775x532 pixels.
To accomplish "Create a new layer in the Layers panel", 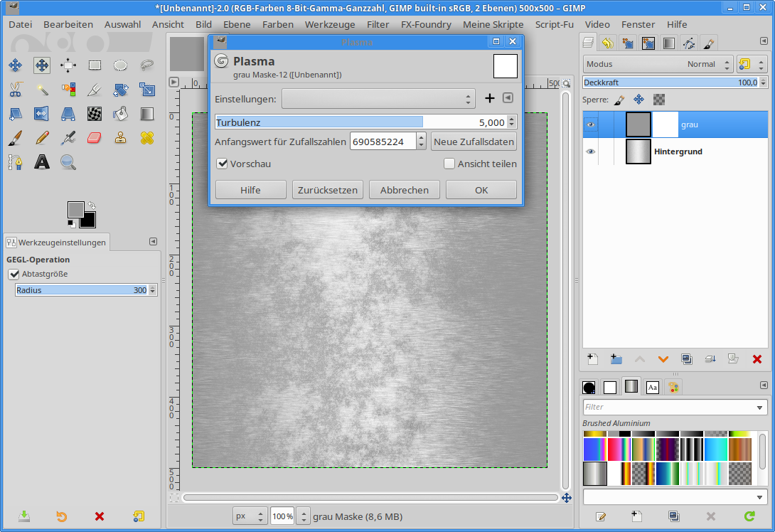I will click(x=592, y=359).
